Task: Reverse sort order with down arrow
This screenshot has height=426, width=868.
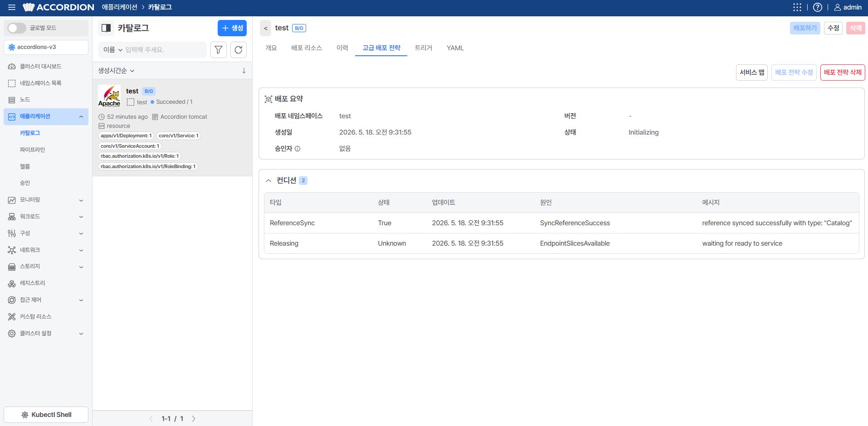Action: tap(244, 71)
